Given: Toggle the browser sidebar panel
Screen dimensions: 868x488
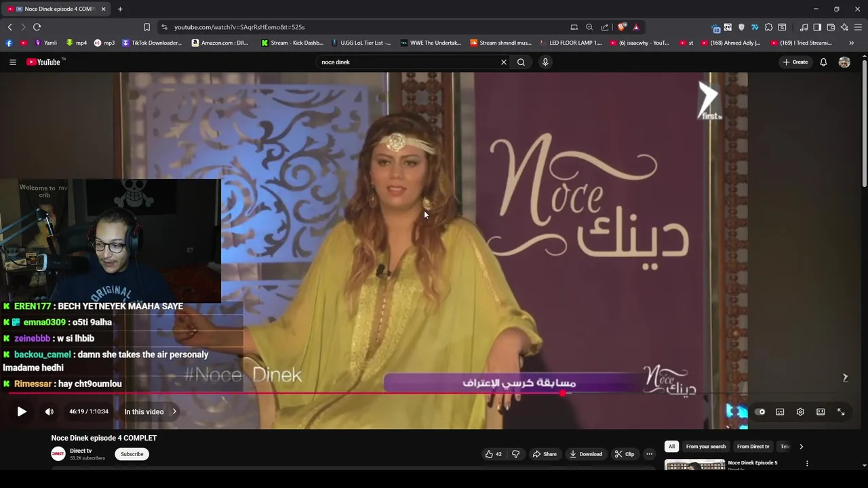Looking at the screenshot, I should (817, 27).
